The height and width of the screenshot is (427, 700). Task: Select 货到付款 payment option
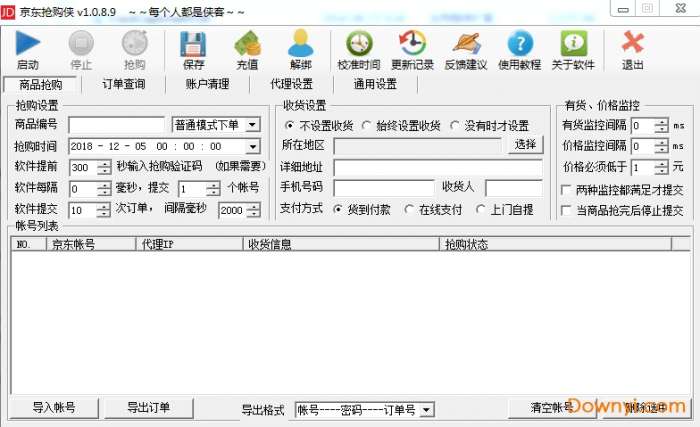(x=338, y=209)
